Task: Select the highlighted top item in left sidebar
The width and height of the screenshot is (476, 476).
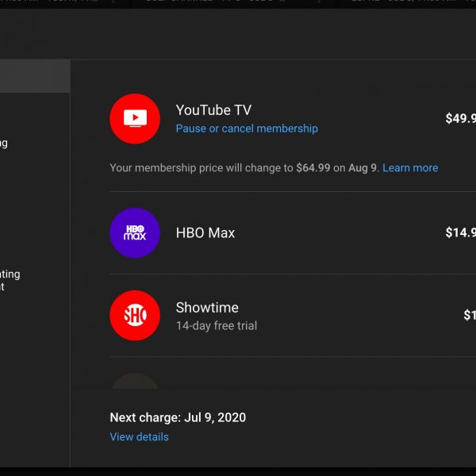Action: [35, 77]
